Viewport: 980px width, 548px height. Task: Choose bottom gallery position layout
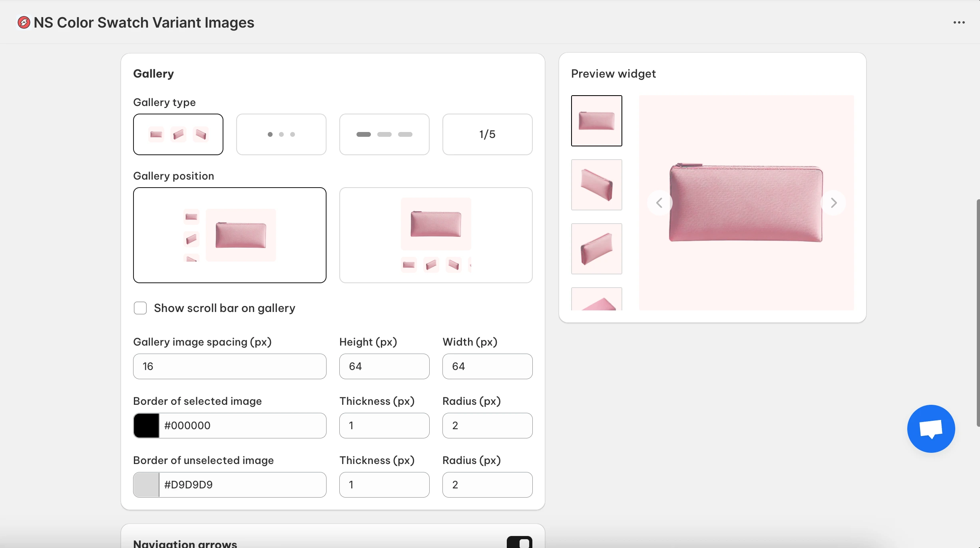click(436, 235)
